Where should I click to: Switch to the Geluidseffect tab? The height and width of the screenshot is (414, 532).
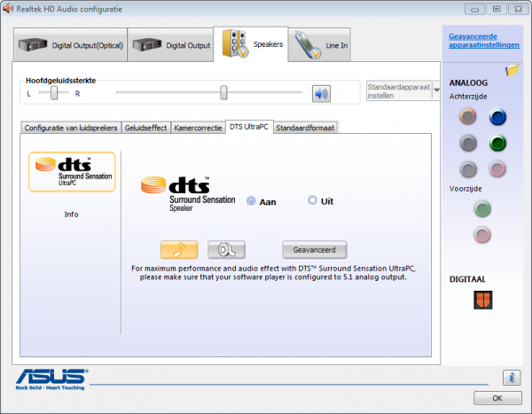click(x=145, y=128)
